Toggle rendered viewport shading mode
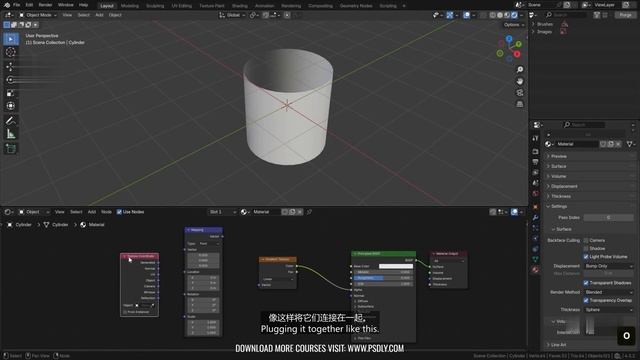The height and width of the screenshot is (360, 640). coord(514,15)
